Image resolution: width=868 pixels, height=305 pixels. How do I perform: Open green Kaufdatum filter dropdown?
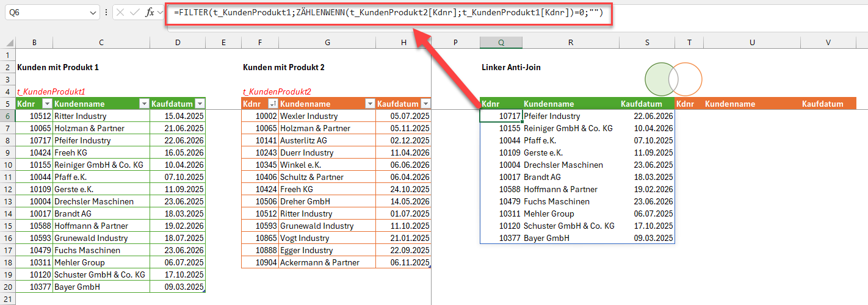click(200, 104)
